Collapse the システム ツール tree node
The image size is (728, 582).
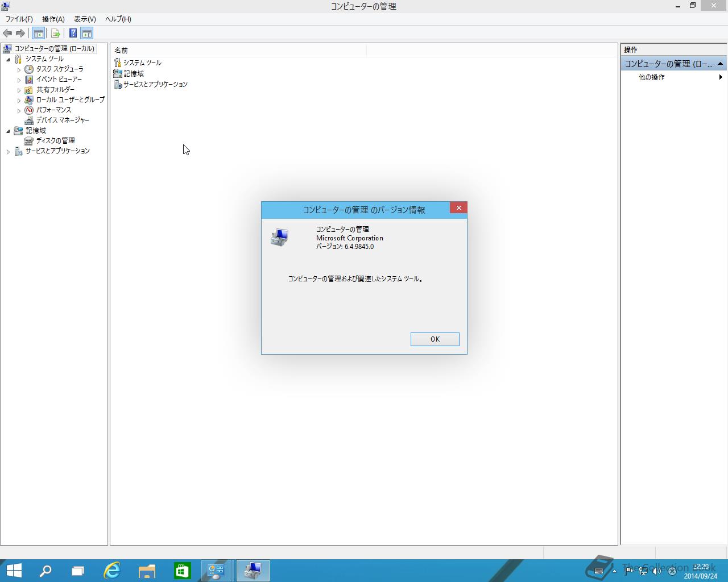8,59
